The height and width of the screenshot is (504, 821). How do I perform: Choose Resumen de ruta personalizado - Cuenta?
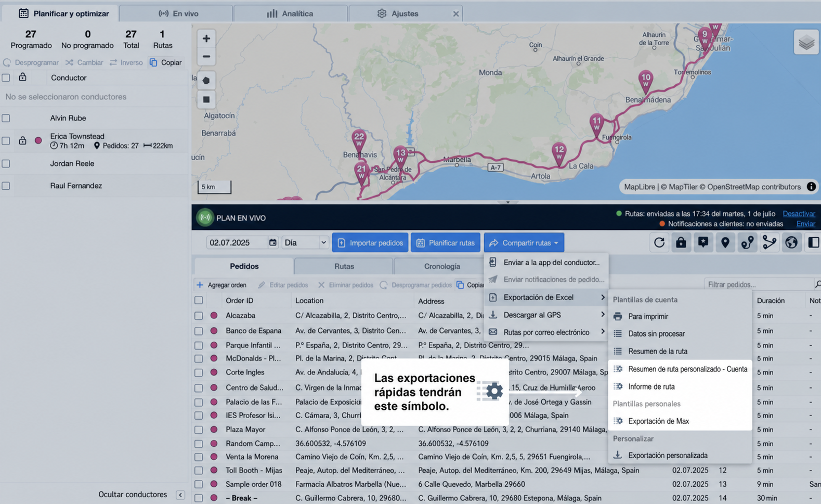(x=680, y=369)
